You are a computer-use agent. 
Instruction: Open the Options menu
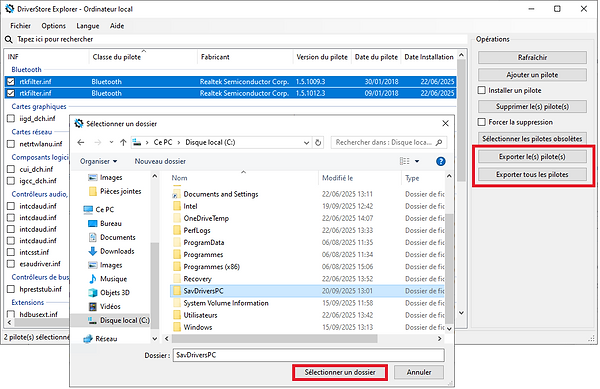54,26
